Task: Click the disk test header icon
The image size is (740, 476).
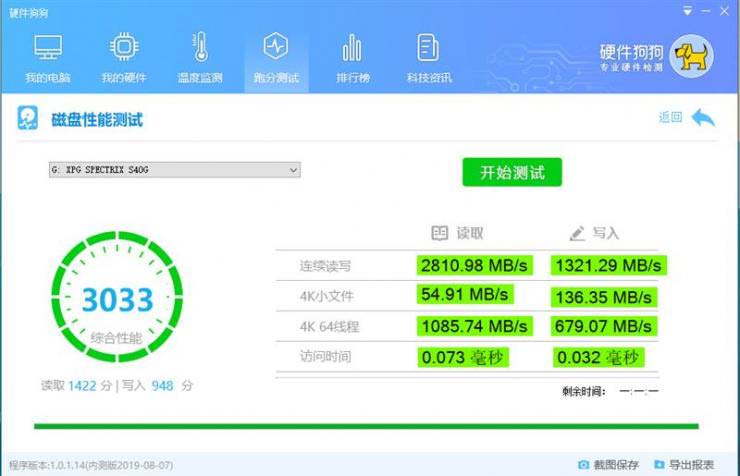Action: [28, 117]
